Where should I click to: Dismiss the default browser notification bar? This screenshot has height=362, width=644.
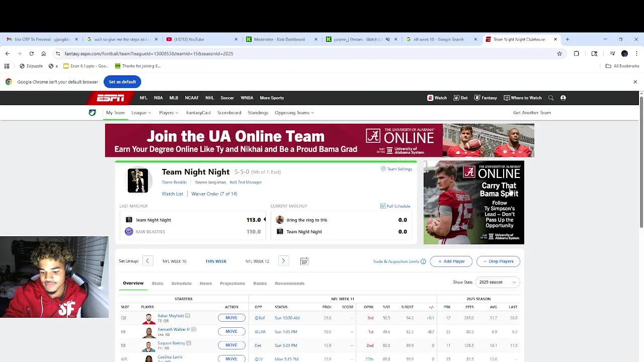click(x=635, y=81)
